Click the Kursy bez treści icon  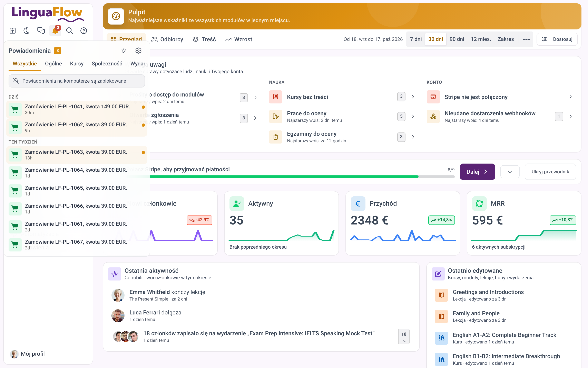(x=276, y=97)
